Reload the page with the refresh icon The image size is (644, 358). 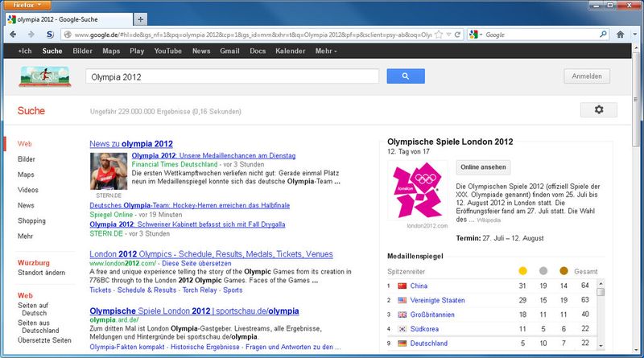pyautogui.click(x=457, y=35)
